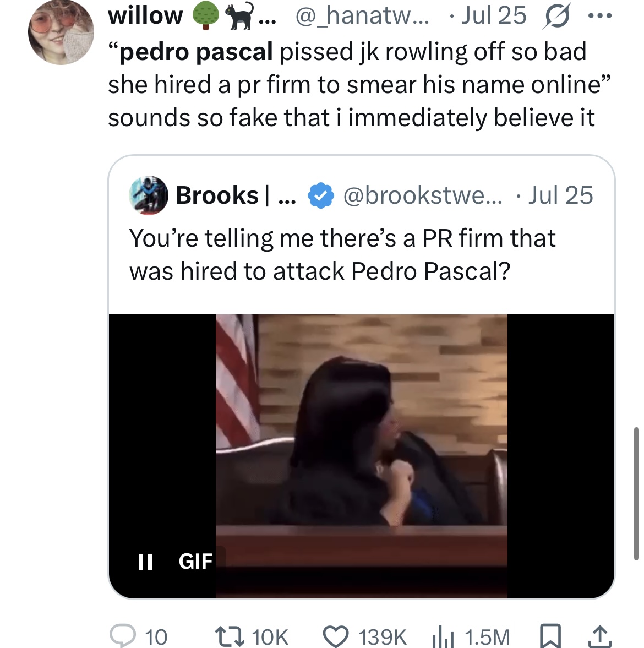Click the @_hanatw... handle
This screenshot has width=644, height=648.
[362, 16]
